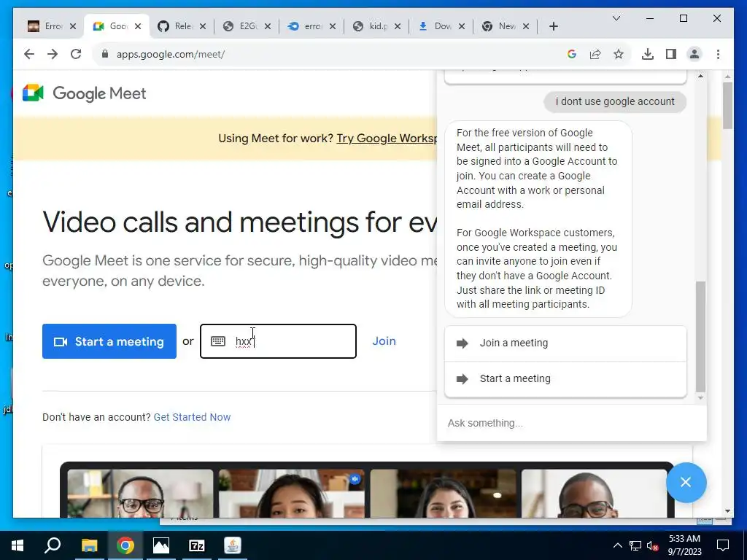The image size is (747, 560).
Task: Click arrow icon beside Join a meeting
Action: click(462, 343)
